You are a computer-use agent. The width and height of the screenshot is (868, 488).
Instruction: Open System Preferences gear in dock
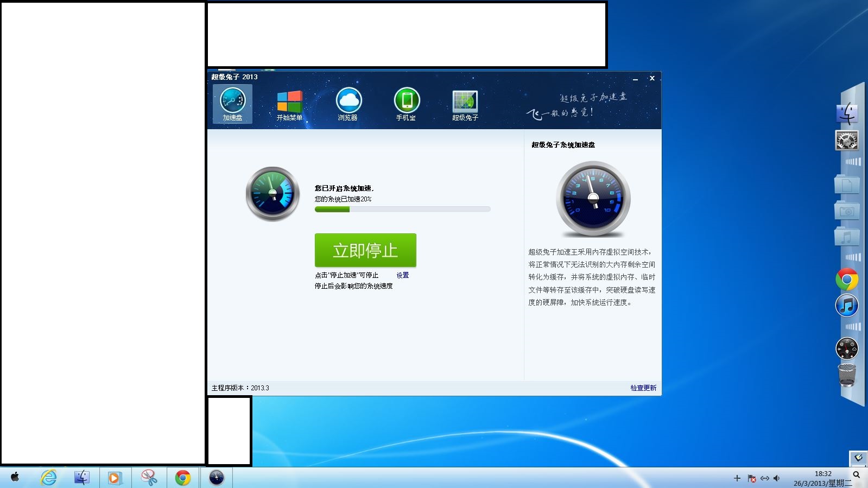point(846,140)
